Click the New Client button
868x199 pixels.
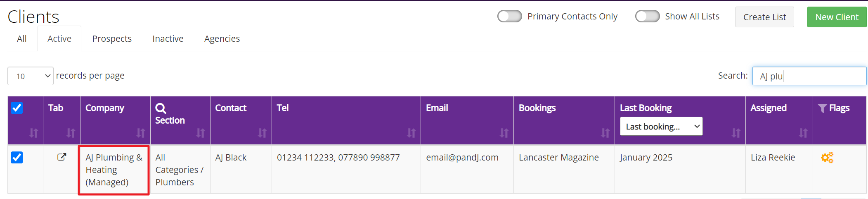point(837,17)
